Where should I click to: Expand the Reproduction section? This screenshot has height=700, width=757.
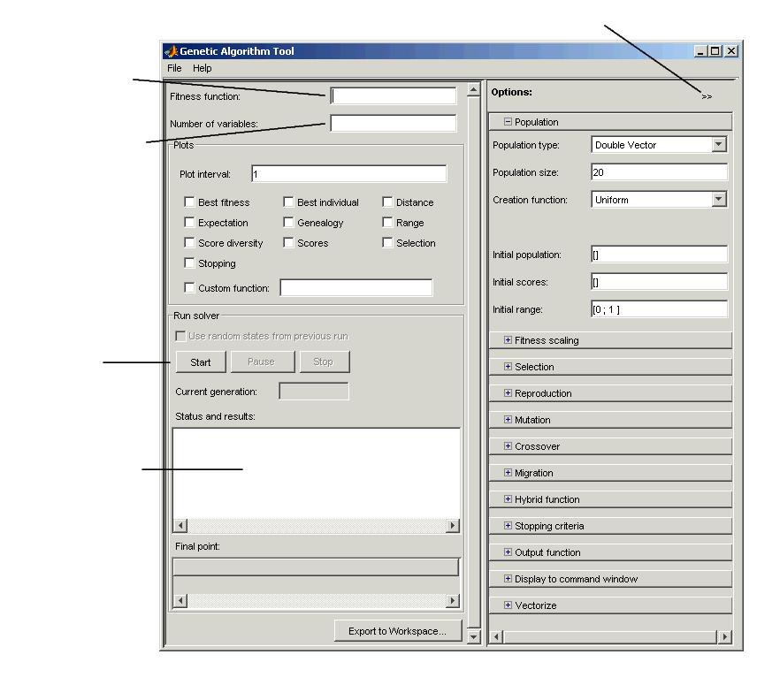(508, 393)
